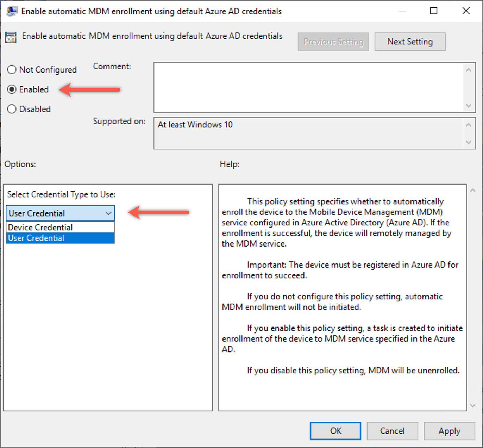483x448 pixels.
Task: Click the Comment box scroll-up arrow
Action: pyautogui.click(x=468, y=69)
